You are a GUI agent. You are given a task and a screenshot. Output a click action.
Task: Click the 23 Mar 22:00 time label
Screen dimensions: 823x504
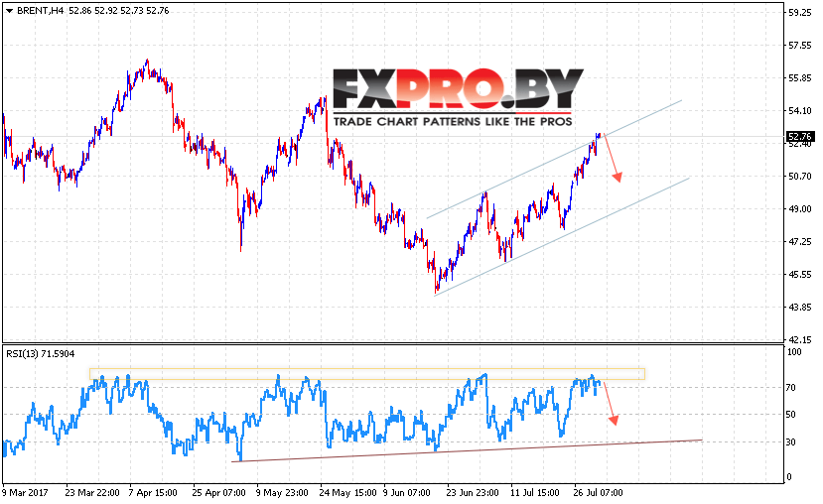(92, 493)
